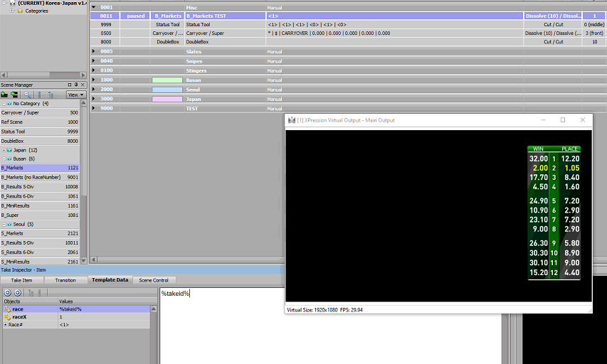Click the magnifier search icon in Scene Manager
Image resolution: width=607 pixels, height=364 pixels.
coord(28,95)
